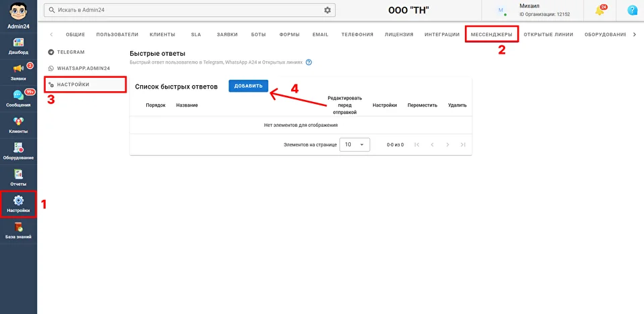The image size is (644, 314).
Task: Click the Настройки column header in table
Action: tap(384, 105)
